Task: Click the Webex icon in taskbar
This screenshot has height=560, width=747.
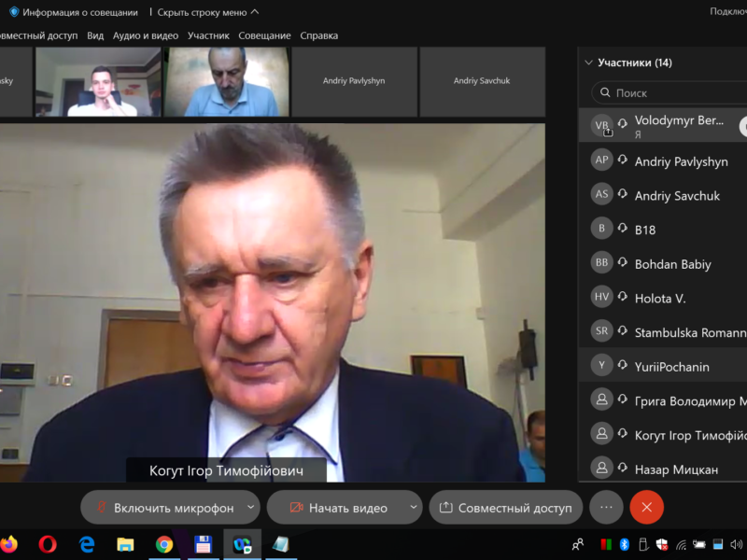Action: (242, 543)
